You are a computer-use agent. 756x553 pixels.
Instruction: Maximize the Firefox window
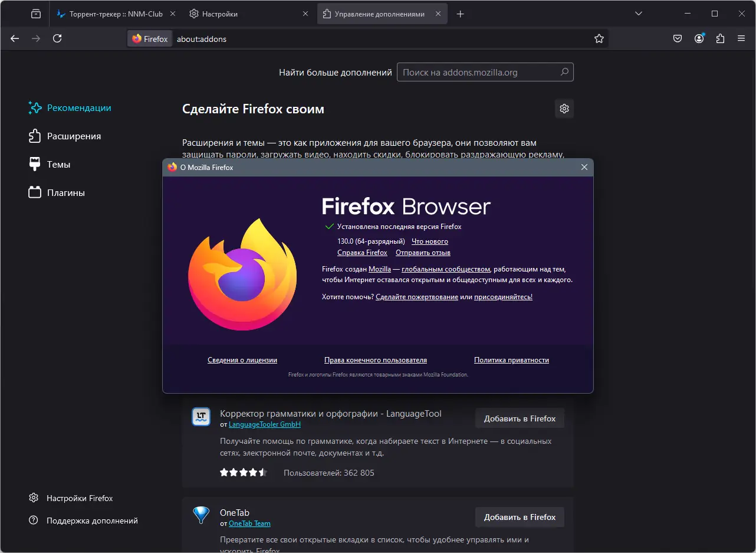(x=714, y=14)
